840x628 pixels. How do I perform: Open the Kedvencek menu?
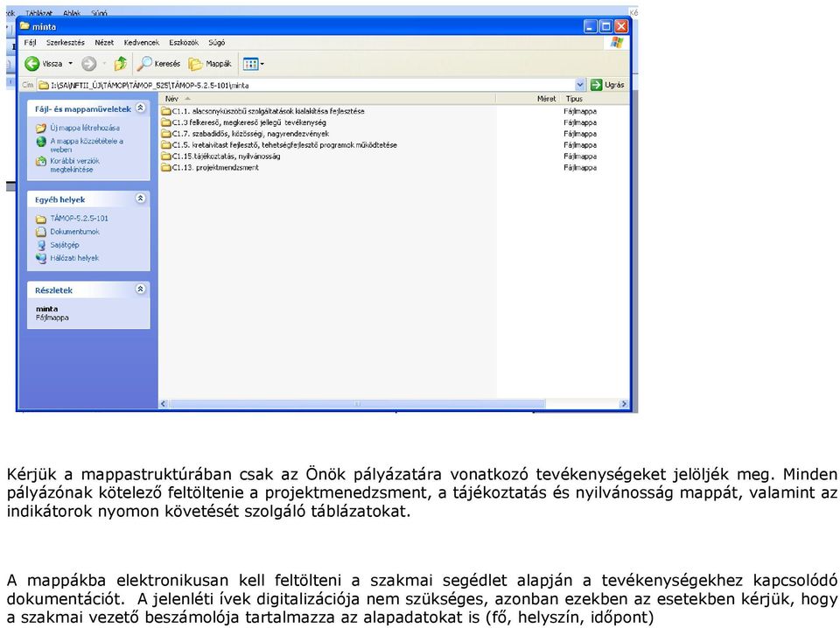click(142, 43)
